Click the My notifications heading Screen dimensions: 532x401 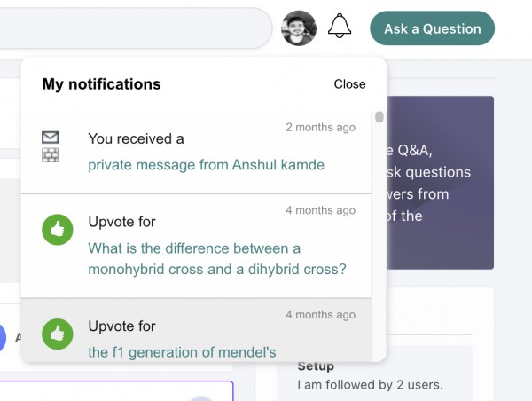tap(101, 84)
